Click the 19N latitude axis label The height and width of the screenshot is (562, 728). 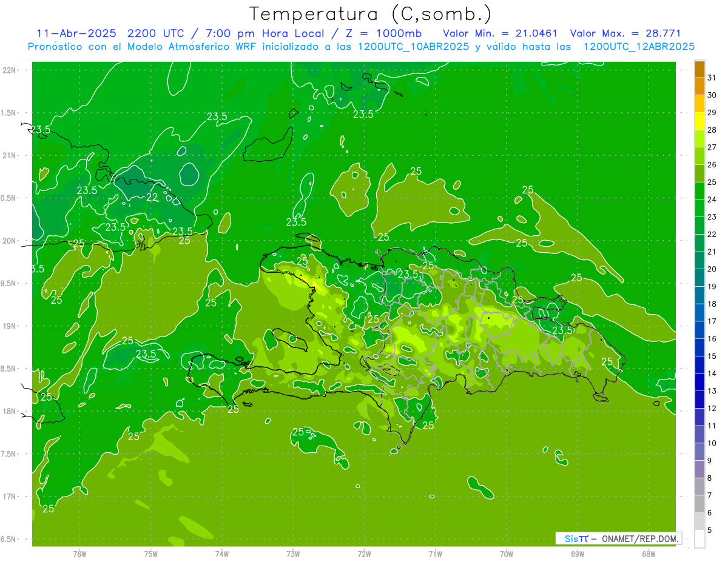10,326
